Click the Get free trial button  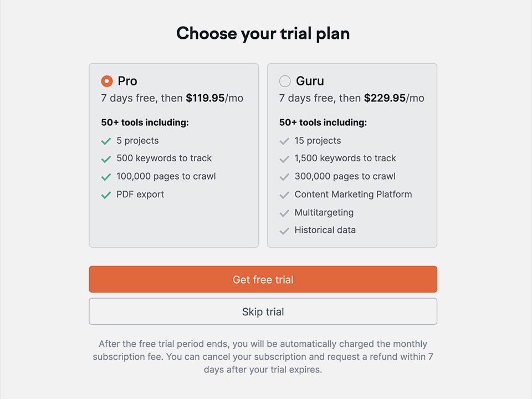click(263, 279)
